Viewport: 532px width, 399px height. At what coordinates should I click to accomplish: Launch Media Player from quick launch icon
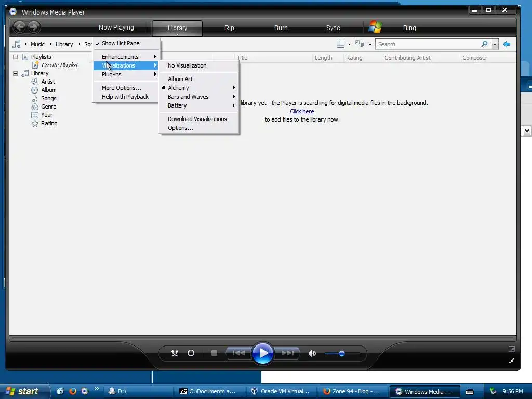(x=85, y=391)
